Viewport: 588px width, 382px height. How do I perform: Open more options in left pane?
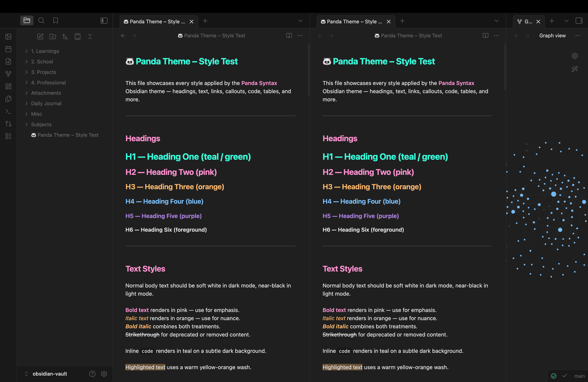tap(300, 36)
